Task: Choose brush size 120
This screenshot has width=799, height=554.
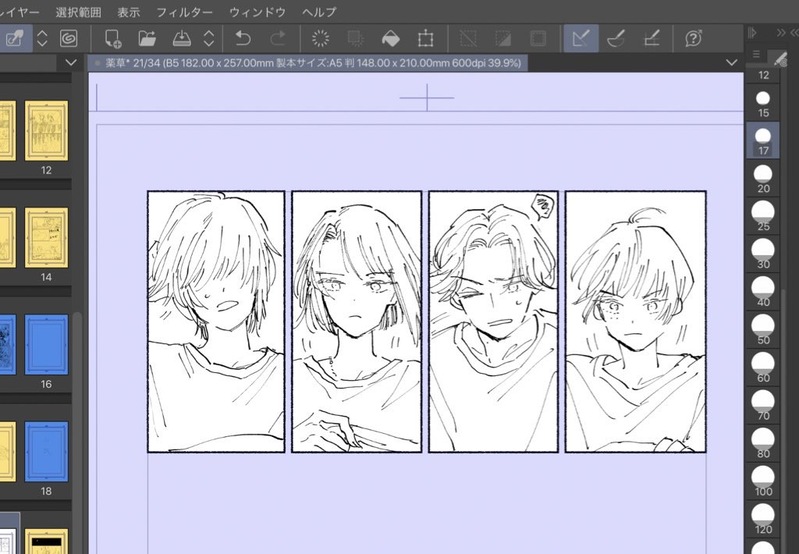Action: (763, 519)
